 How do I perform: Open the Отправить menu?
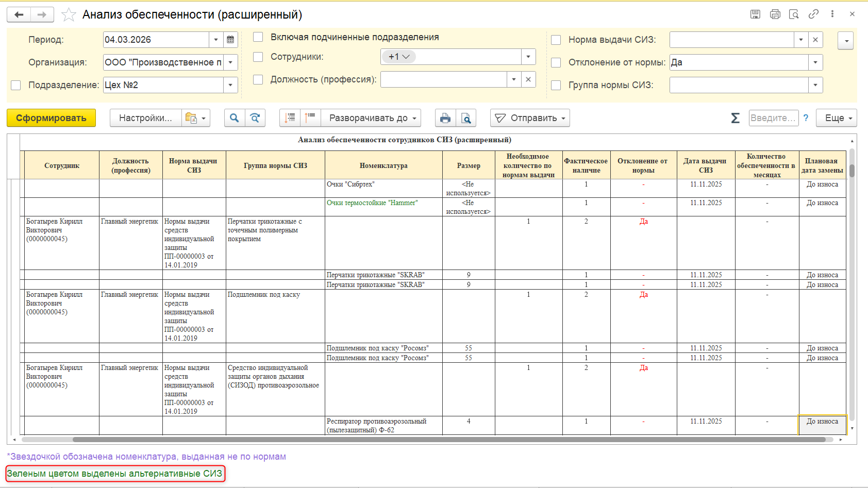coord(530,118)
